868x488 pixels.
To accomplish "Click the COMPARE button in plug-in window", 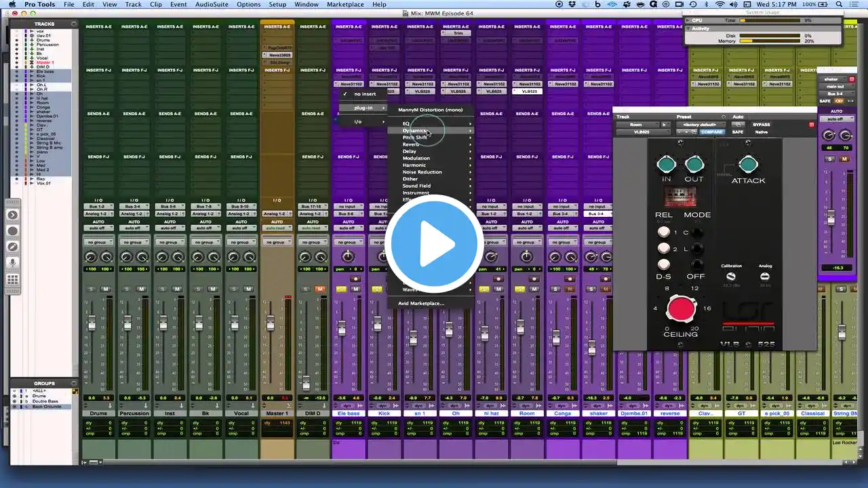I will 711,132.
